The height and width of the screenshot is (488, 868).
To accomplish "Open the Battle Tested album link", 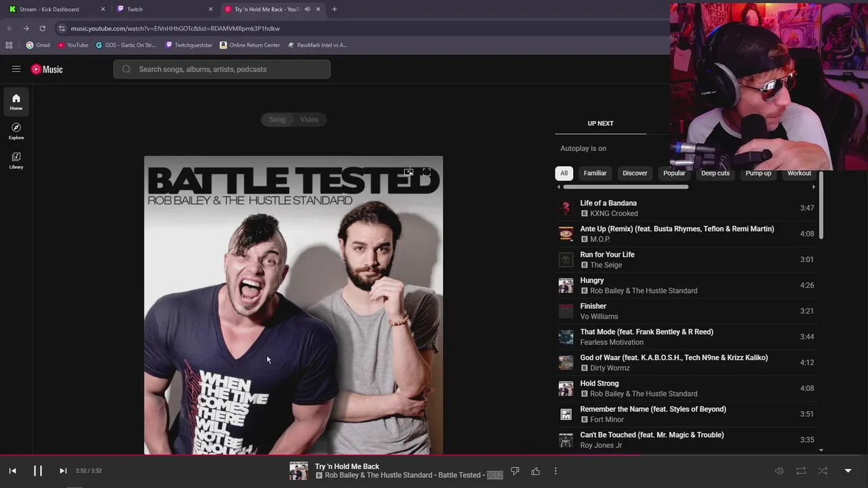I will click(x=459, y=475).
